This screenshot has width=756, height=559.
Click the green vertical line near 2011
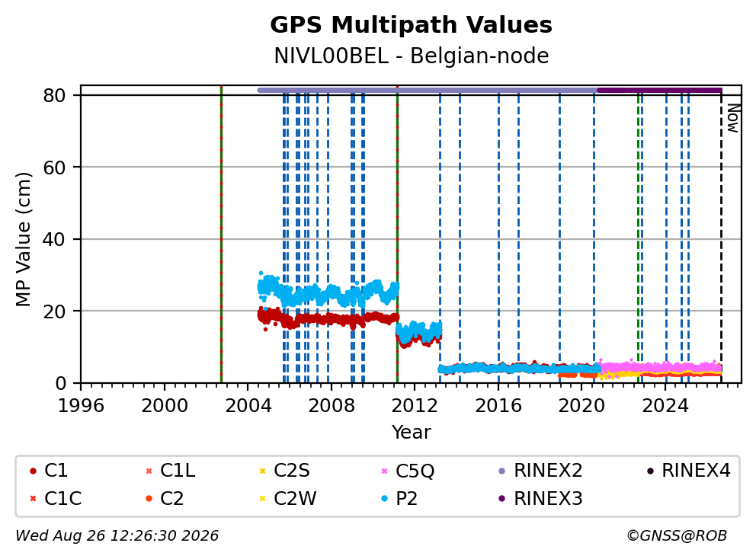[x=397, y=234]
